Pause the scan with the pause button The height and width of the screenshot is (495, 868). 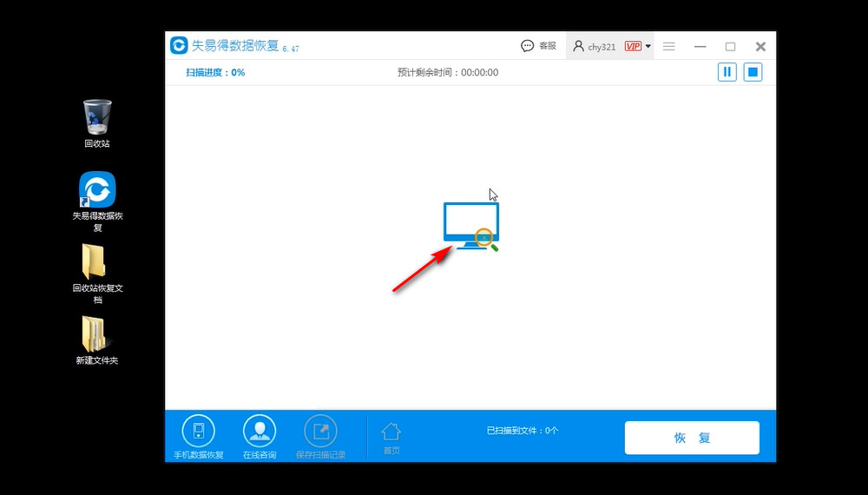(727, 72)
